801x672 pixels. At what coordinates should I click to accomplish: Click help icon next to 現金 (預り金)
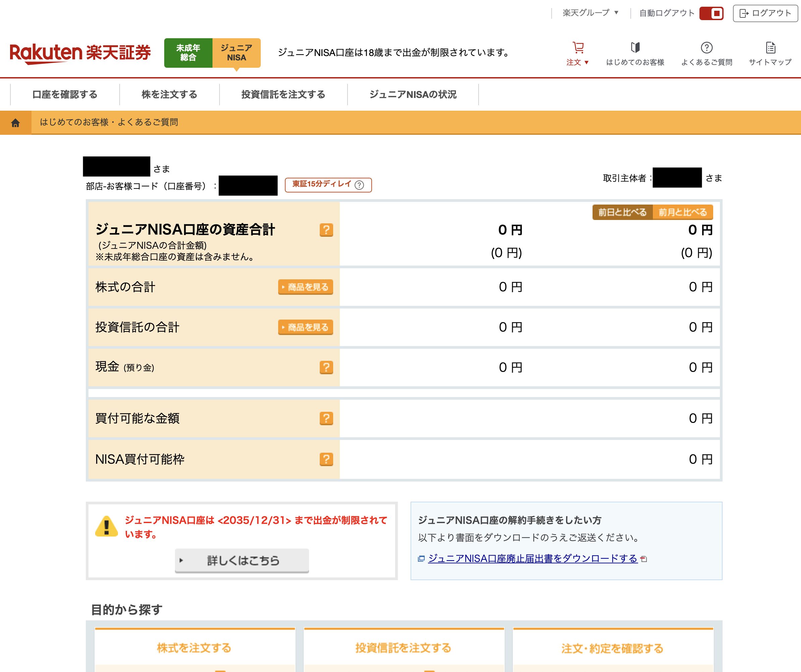[x=326, y=367]
